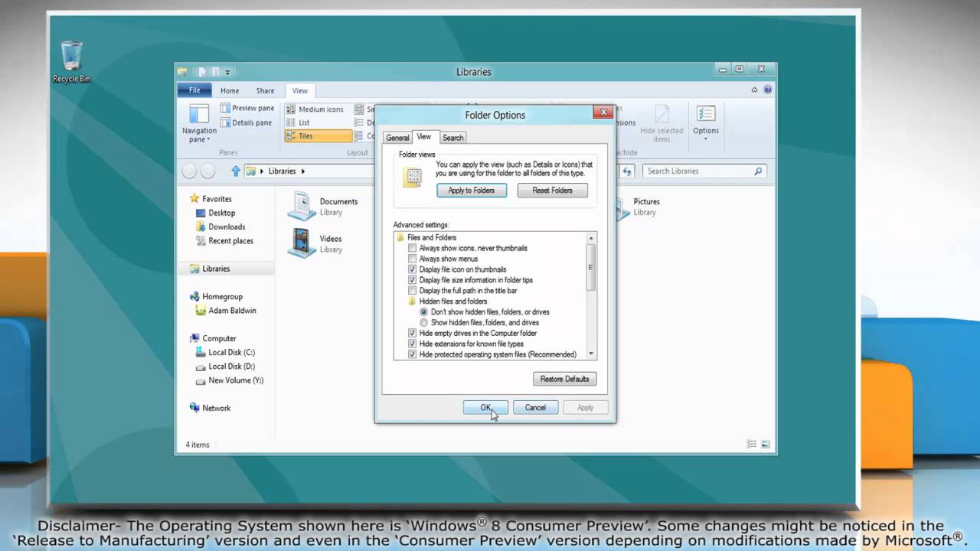Click the search magnifier icon
Image resolution: width=980 pixels, height=551 pixels.
pos(758,171)
